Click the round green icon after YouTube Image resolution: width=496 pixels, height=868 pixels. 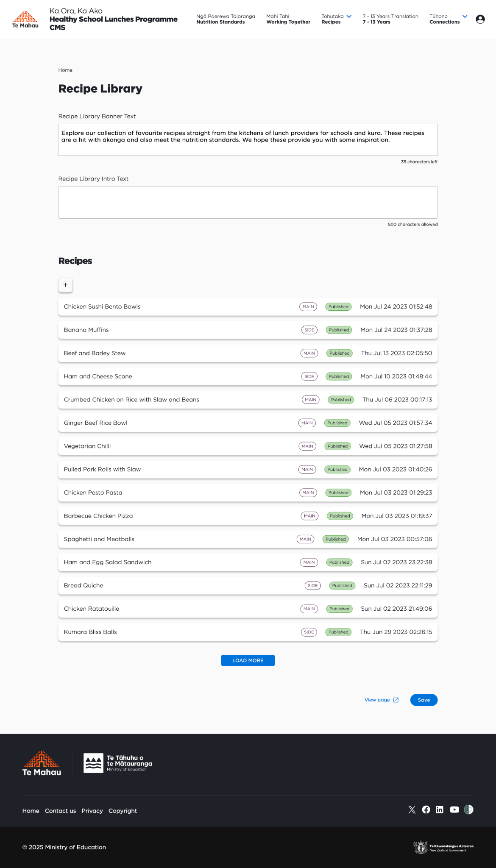(468, 810)
